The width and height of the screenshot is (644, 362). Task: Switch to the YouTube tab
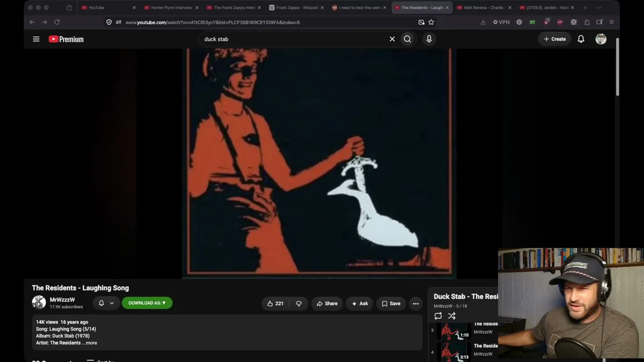coord(108,8)
